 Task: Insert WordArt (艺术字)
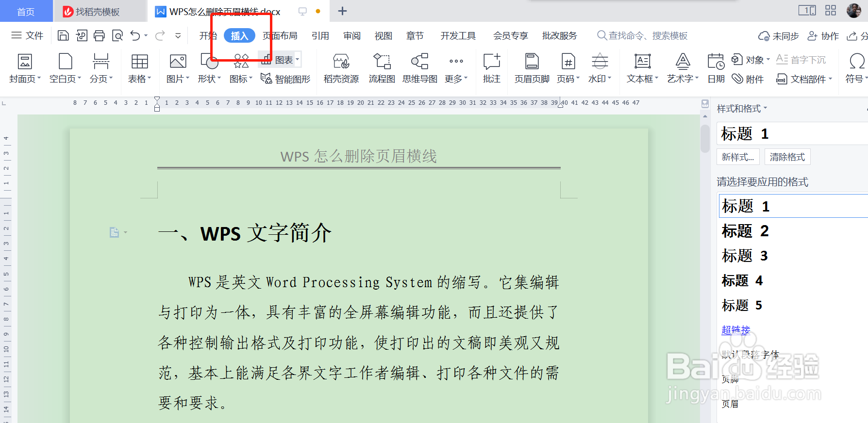pyautogui.click(x=683, y=68)
